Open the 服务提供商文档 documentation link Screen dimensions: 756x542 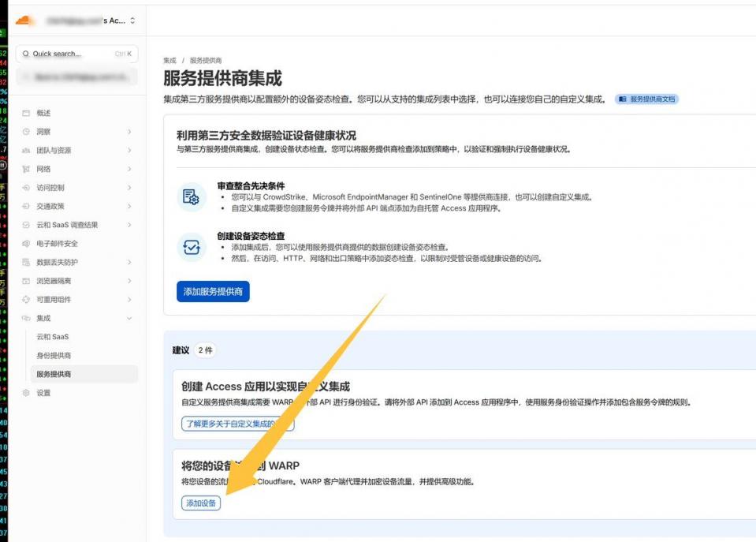646,99
